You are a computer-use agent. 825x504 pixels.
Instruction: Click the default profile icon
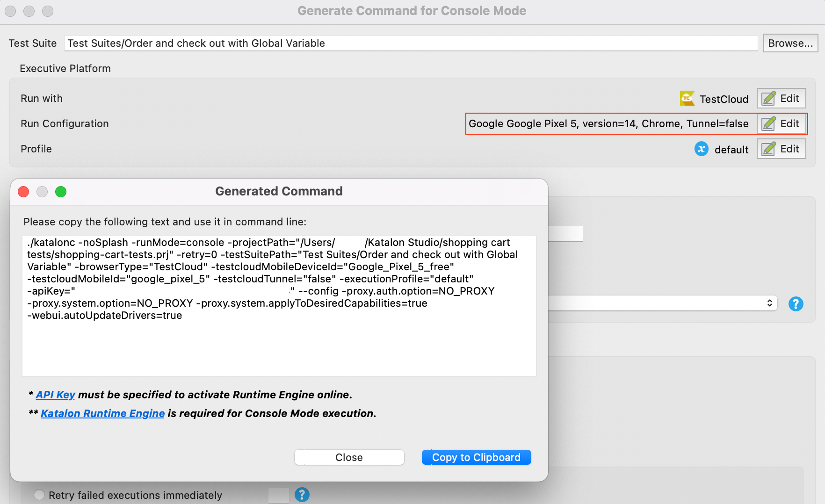click(702, 149)
